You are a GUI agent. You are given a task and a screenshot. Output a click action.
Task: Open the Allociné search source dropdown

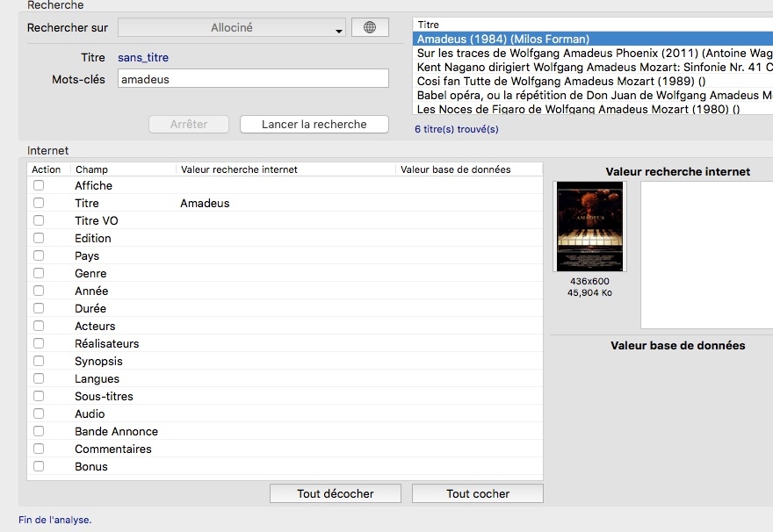click(x=232, y=28)
